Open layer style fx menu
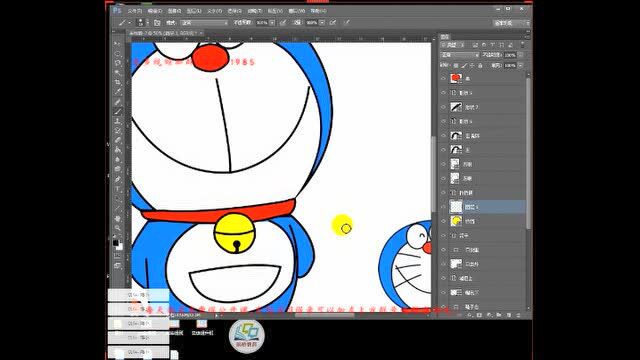This screenshot has height=360, width=640. coord(470,315)
